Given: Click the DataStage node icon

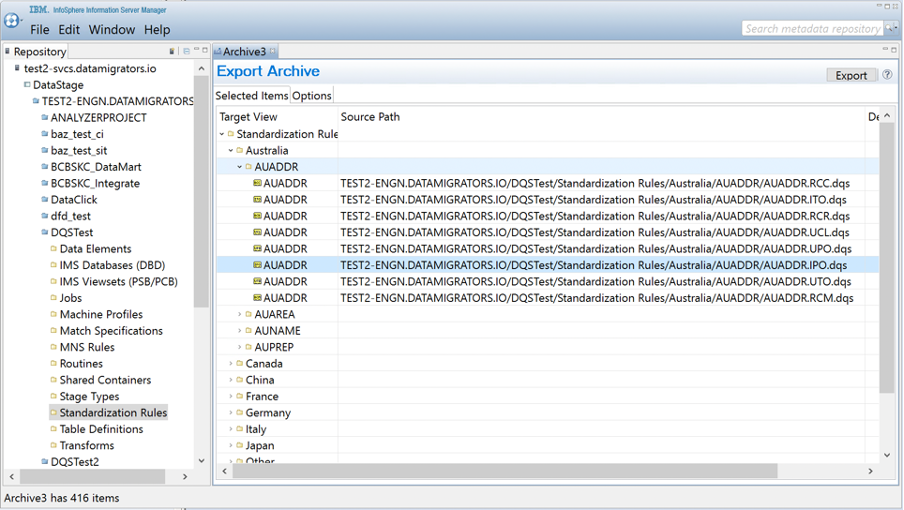Looking at the screenshot, I should point(27,85).
